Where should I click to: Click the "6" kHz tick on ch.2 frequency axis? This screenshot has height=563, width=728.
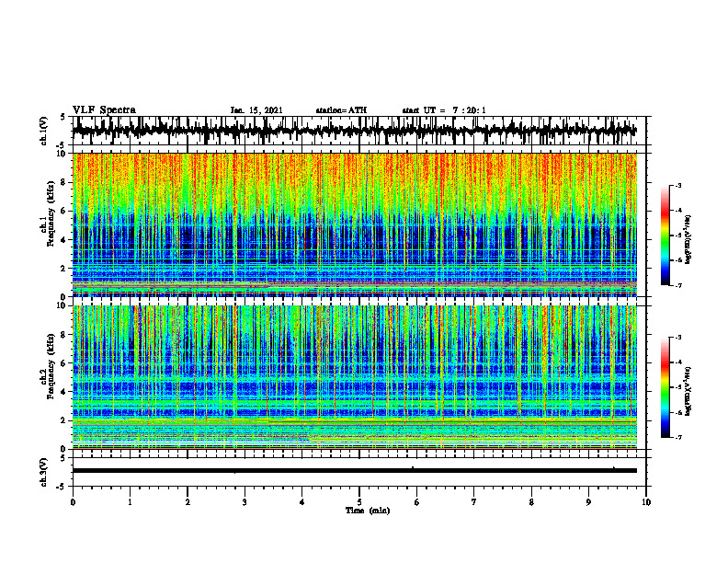(64, 363)
